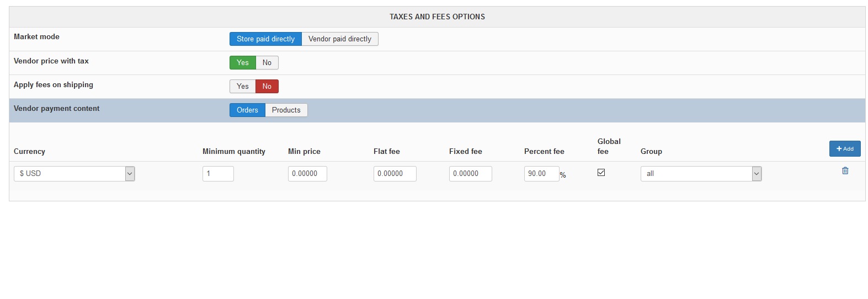Click into the Flat fee field
Image resolution: width=868 pixels, height=299 pixels.
point(395,174)
